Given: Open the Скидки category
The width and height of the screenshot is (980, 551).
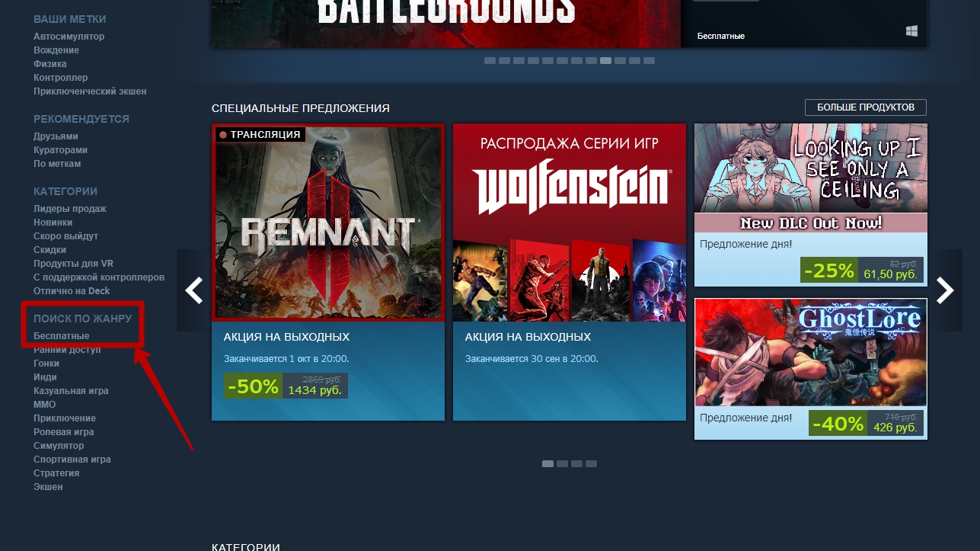Looking at the screenshot, I should click(49, 250).
